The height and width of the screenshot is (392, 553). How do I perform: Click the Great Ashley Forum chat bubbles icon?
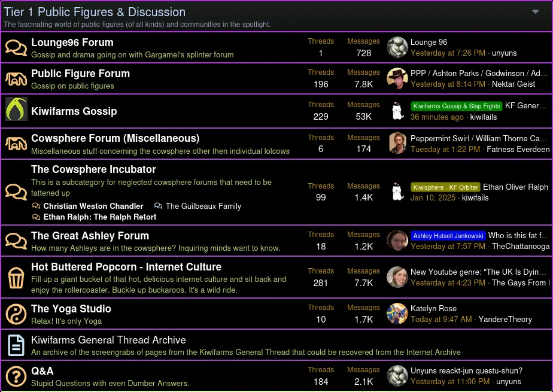(x=16, y=241)
